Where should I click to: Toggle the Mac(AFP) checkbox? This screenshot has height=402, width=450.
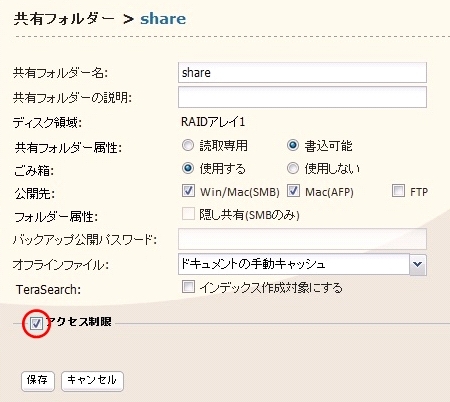tap(293, 191)
